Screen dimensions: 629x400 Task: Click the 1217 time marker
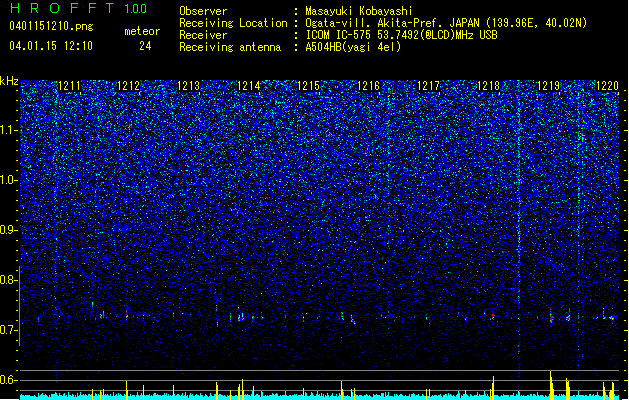pyautogui.click(x=428, y=86)
